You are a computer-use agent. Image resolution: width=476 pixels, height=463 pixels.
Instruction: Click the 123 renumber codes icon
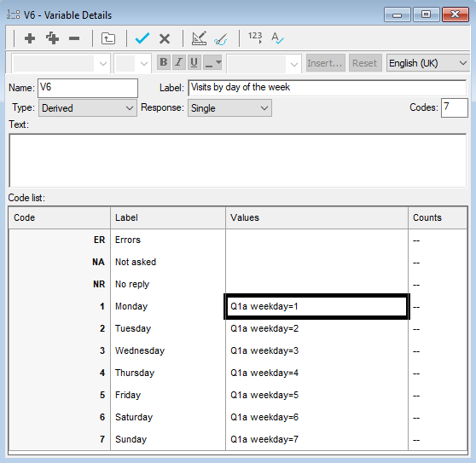coord(255,38)
